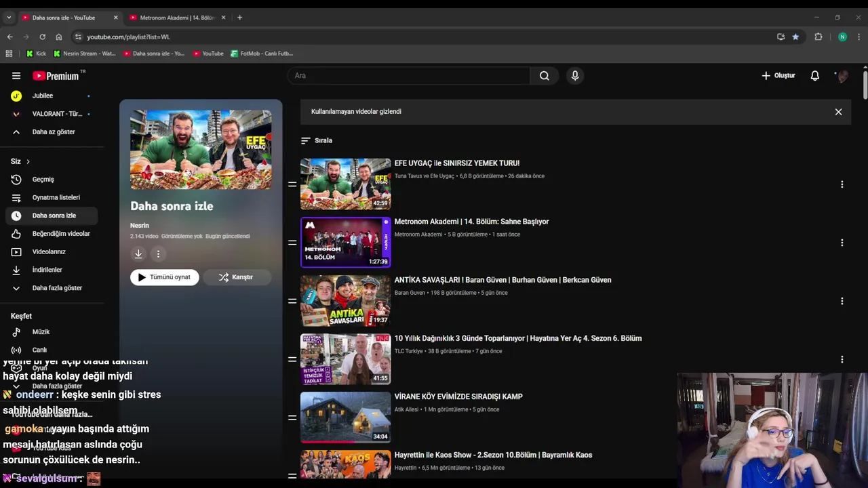Open the TLC Turkiye channel link
This screenshot has width=868, height=488.
408,351
